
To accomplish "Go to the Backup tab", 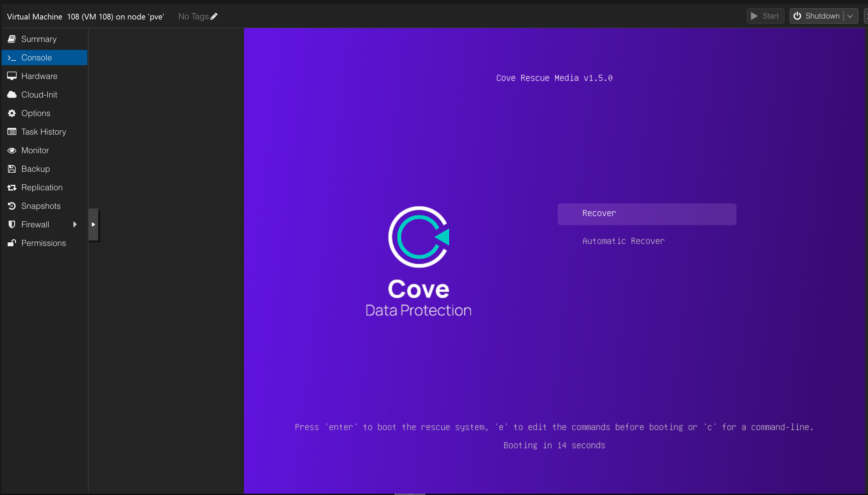I will coord(44,169).
